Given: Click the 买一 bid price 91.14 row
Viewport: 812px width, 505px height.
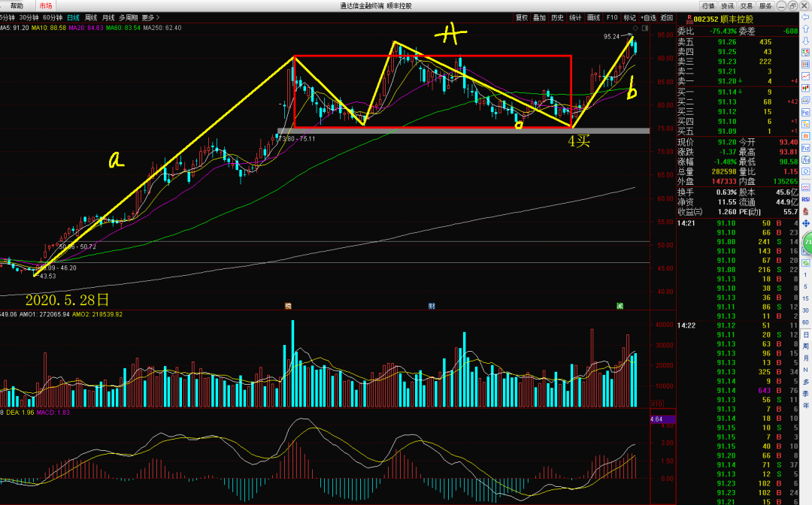Looking at the screenshot, I should 738,92.
